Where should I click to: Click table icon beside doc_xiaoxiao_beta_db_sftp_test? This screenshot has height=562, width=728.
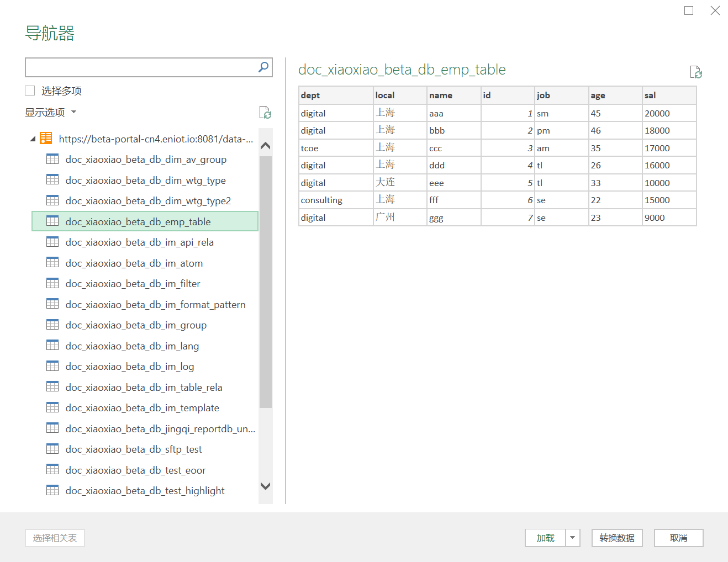tap(52, 449)
